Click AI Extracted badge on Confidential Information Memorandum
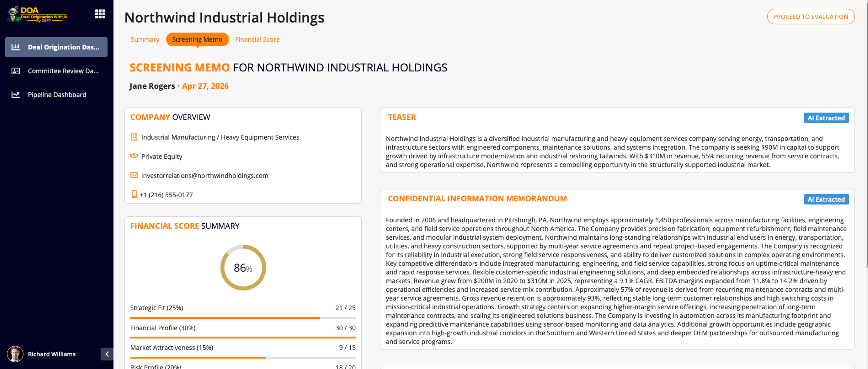This screenshot has height=369, width=868. tap(826, 199)
